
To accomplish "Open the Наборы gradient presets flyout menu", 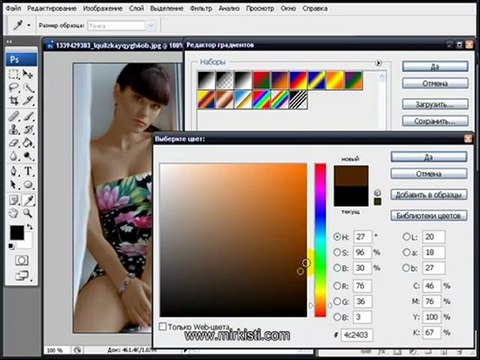I will coord(378,63).
